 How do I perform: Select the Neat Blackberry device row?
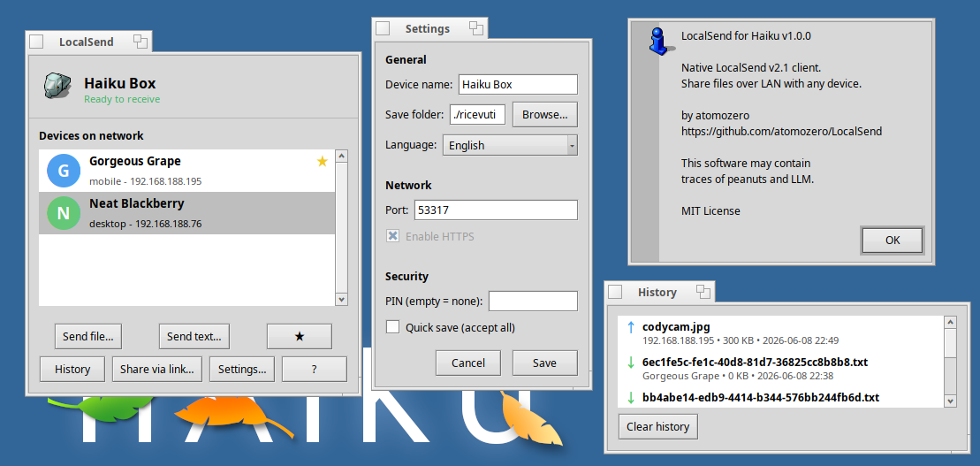[186, 213]
